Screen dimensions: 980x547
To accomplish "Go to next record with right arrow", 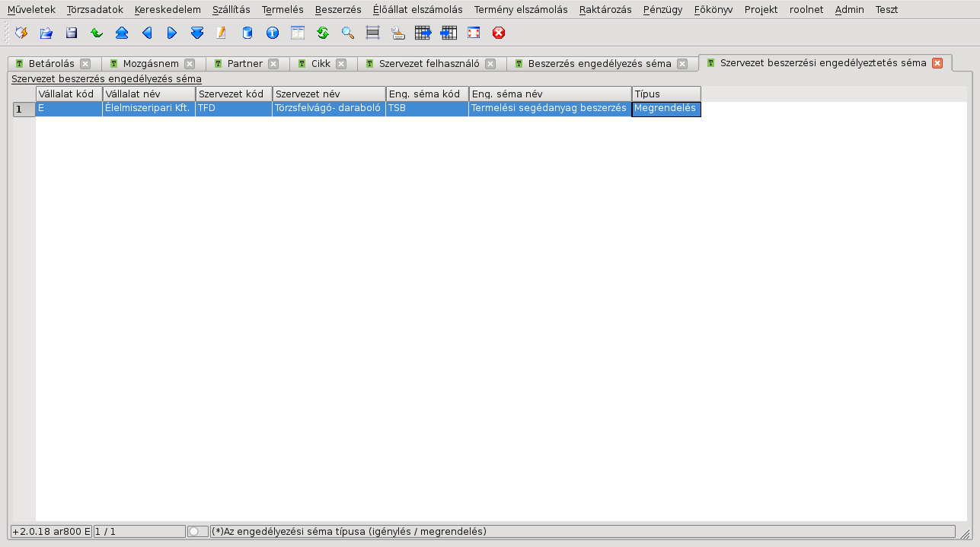I will 172,33.
